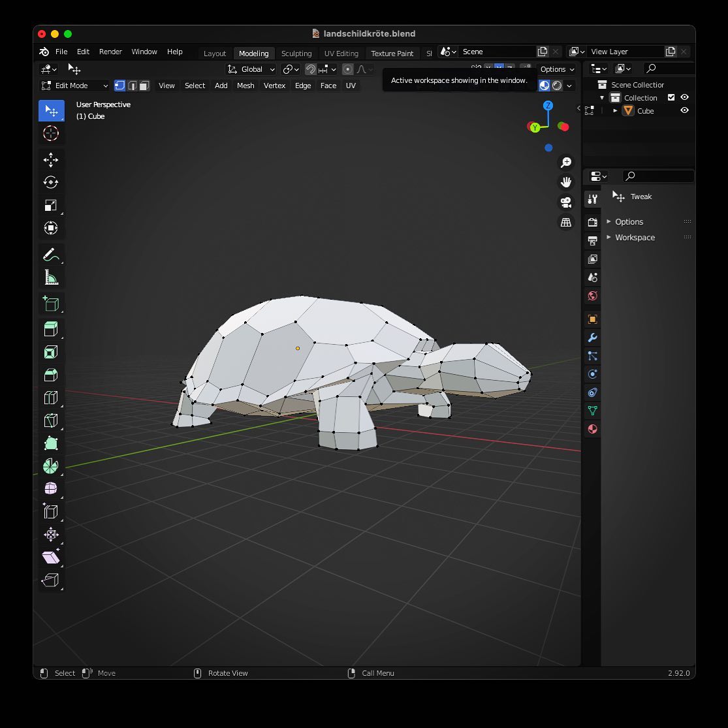Select the Smooth vertices tool
The height and width of the screenshot is (728, 728).
[51, 488]
